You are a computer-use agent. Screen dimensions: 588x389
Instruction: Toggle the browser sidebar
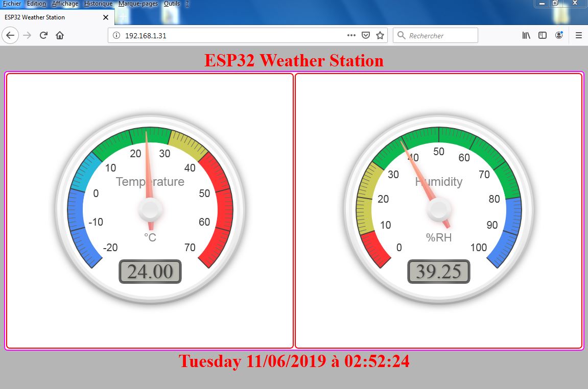click(542, 35)
